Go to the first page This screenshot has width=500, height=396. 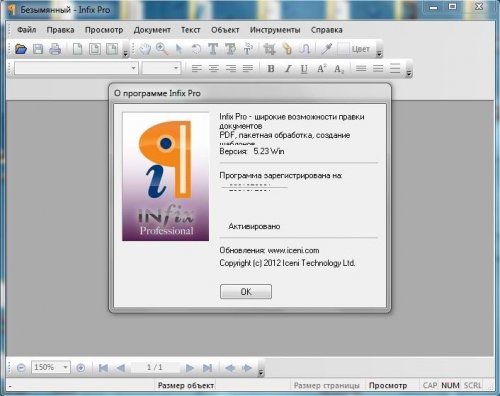(103, 368)
